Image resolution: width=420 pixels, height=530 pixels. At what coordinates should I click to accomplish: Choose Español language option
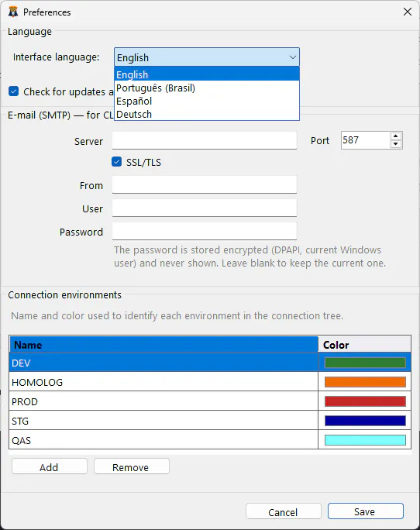[207, 101]
